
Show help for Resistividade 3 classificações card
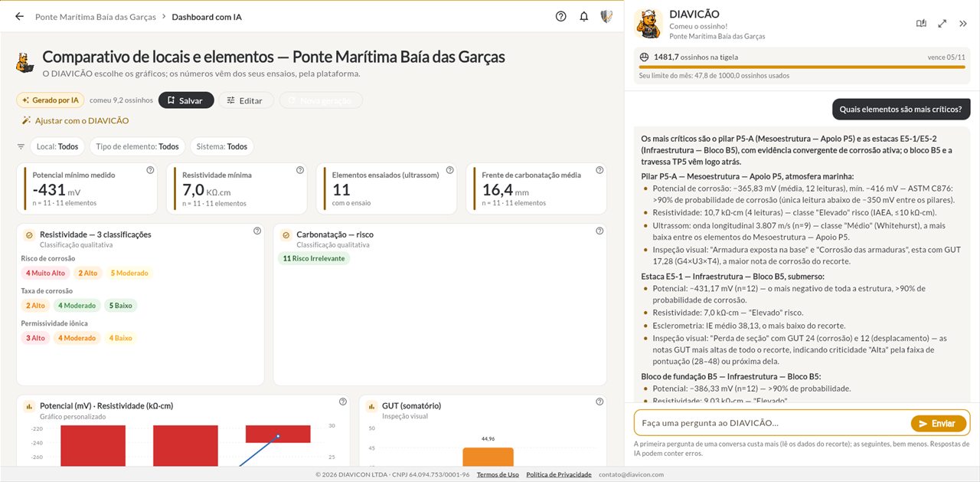256,230
